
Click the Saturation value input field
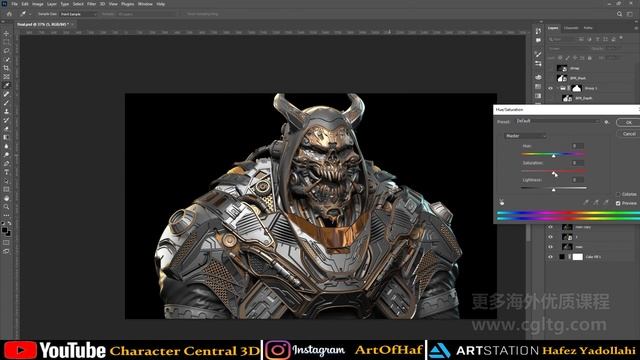tap(577, 163)
